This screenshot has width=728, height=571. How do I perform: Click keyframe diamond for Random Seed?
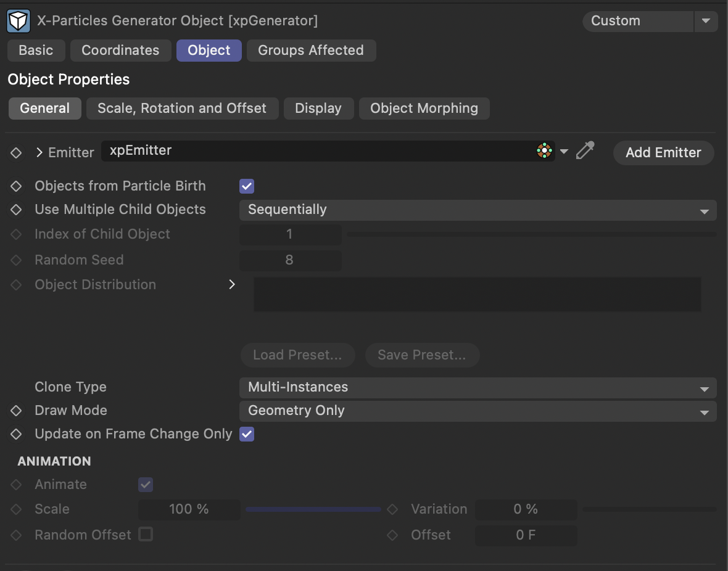point(16,260)
